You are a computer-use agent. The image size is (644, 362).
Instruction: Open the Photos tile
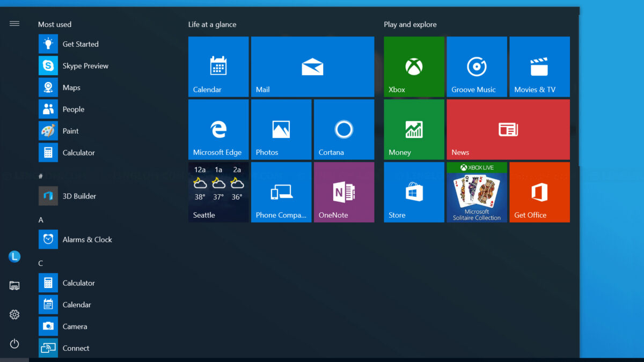click(x=281, y=129)
